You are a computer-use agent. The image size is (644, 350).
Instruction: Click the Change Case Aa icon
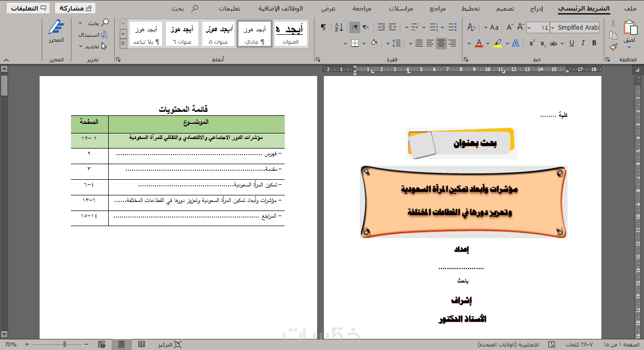(x=494, y=28)
